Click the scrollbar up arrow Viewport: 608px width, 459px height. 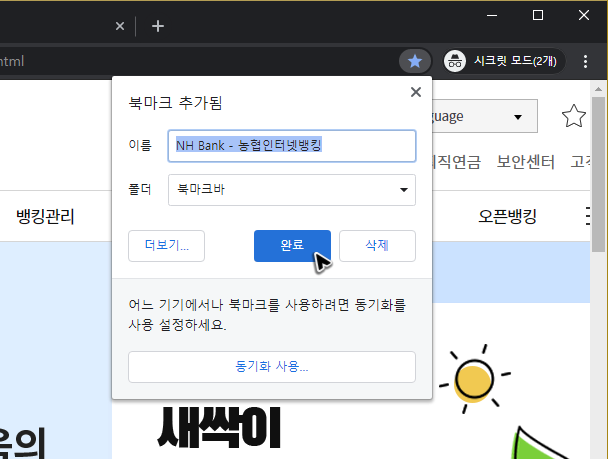598,89
